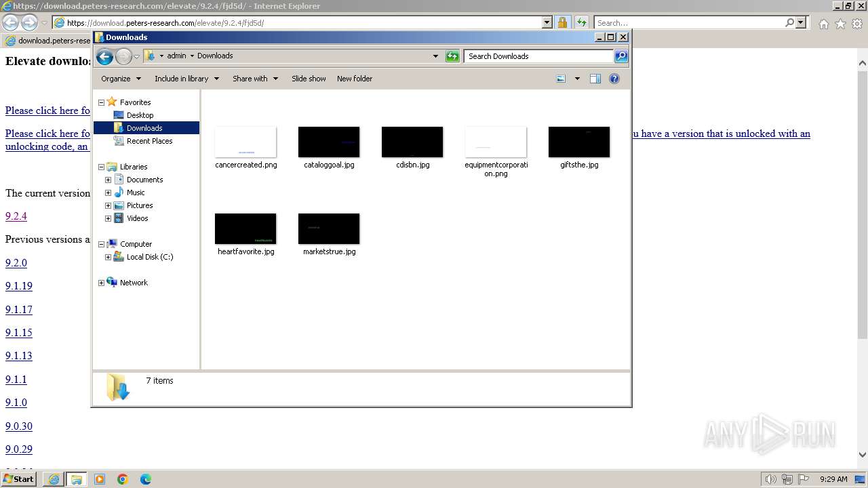This screenshot has height=488, width=868.
Task: Open IE Tools gear icon
Action: pos(857,24)
